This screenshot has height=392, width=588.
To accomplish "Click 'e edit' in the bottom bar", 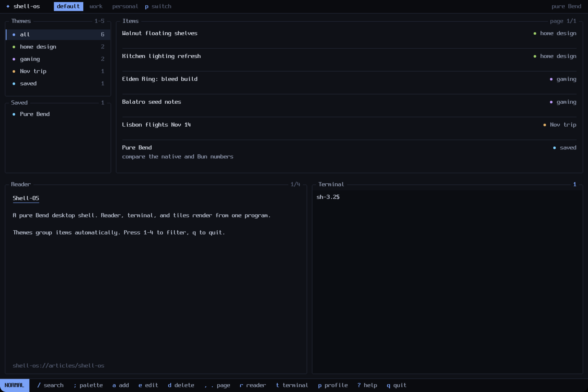I will (x=148, y=385).
